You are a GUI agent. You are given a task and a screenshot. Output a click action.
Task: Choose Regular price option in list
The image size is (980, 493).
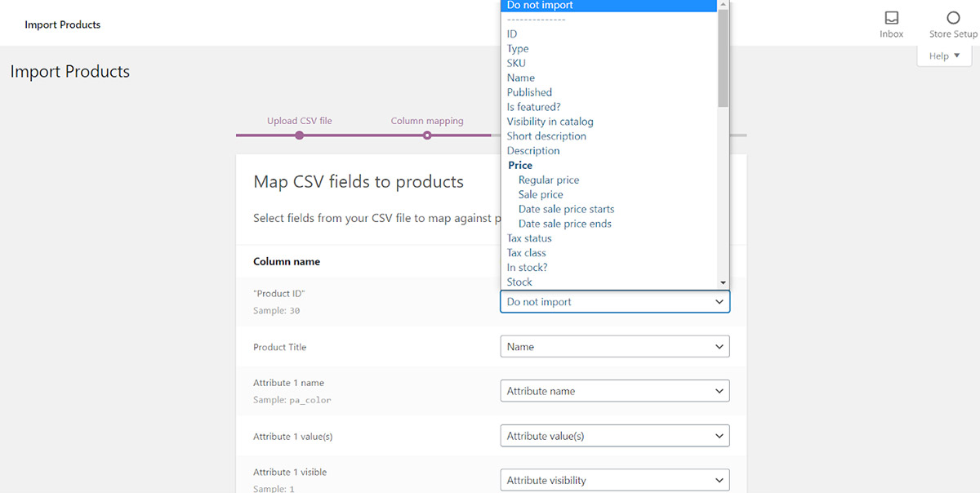point(549,180)
